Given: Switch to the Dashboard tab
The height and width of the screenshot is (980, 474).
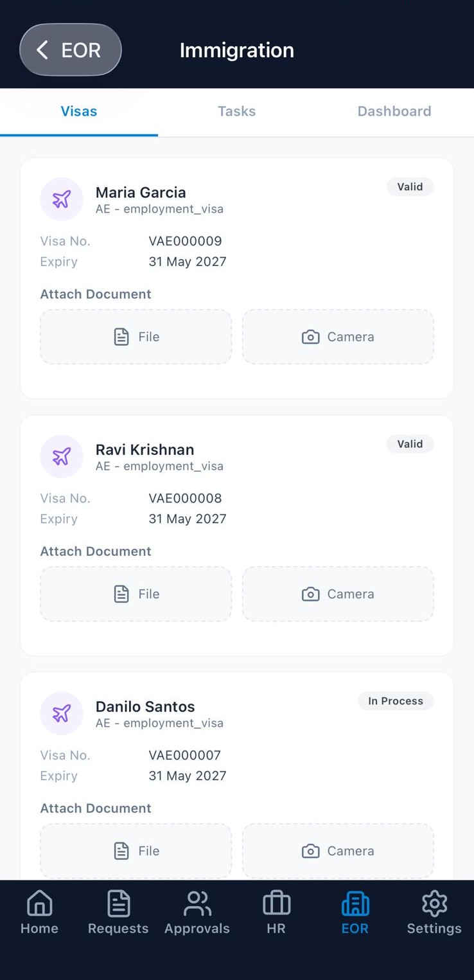Looking at the screenshot, I should [x=394, y=111].
